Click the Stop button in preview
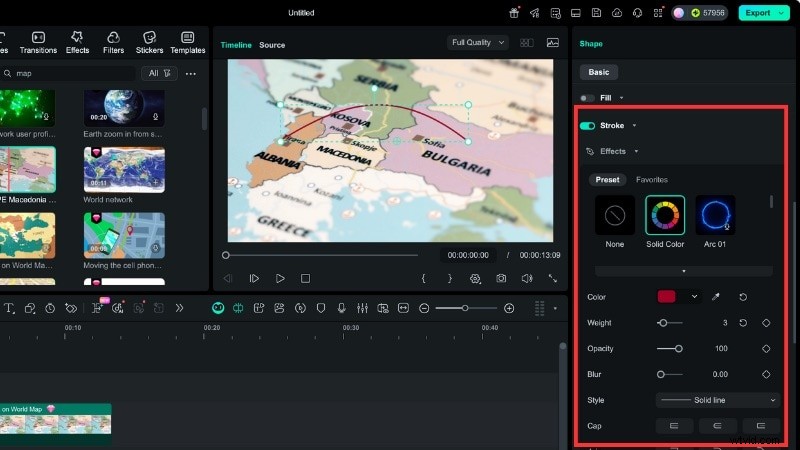 point(305,279)
